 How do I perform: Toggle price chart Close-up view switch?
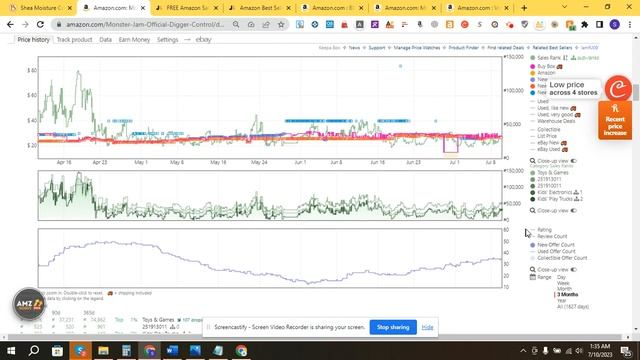pyautogui.click(x=573, y=161)
